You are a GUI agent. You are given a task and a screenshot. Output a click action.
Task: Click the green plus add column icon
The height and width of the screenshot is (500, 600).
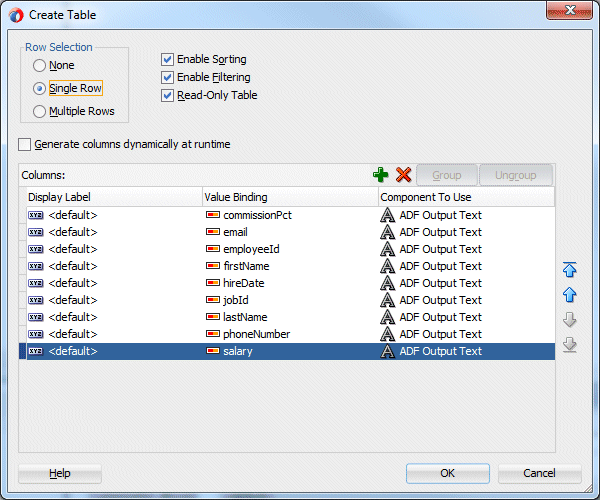380,175
